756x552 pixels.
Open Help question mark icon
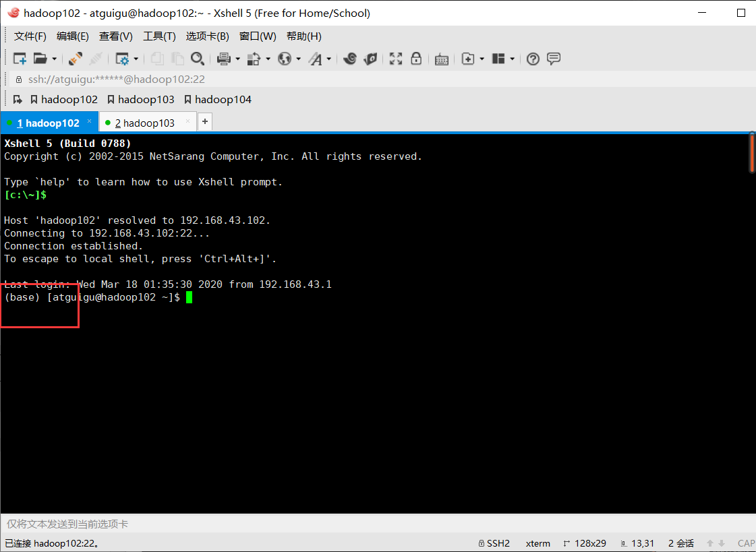(x=533, y=59)
